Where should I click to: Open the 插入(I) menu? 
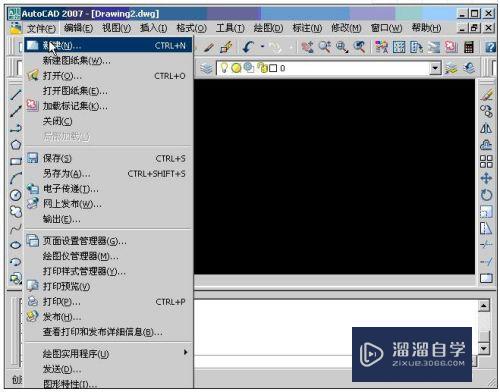pos(154,28)
